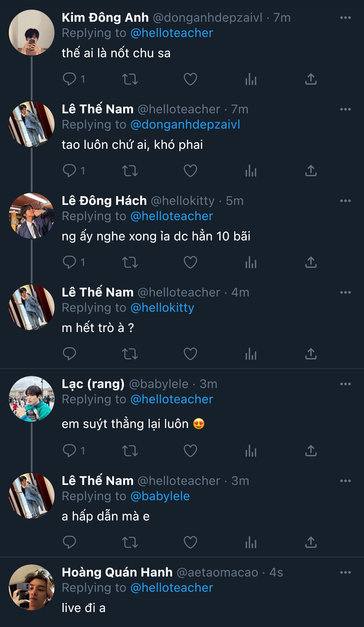Image resolution: width=364 pixels, height=627 pixels.
Task: Open more options on Hoàng Quán Hanh's tweet
Action: tap(345, 572)
